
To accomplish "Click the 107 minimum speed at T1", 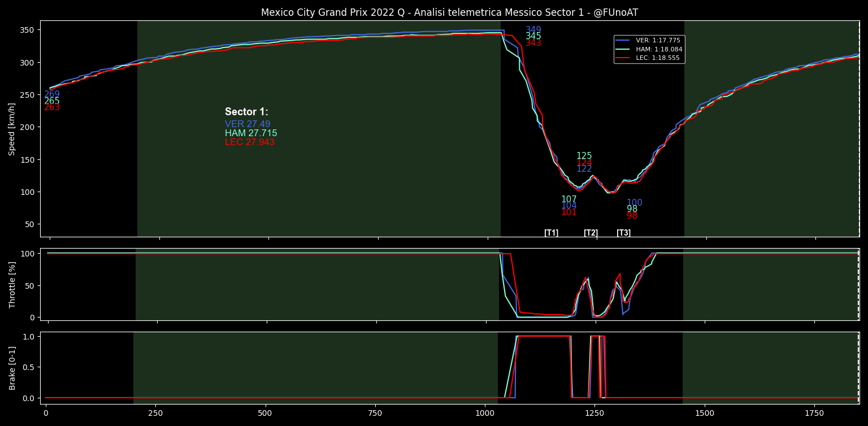I will point(569,199).
